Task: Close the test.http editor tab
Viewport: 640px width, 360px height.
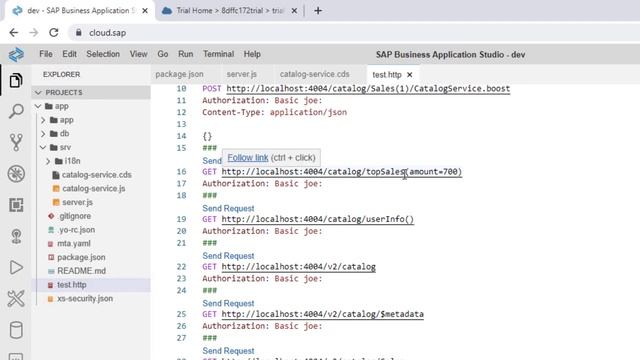Action: pos(409,75)
